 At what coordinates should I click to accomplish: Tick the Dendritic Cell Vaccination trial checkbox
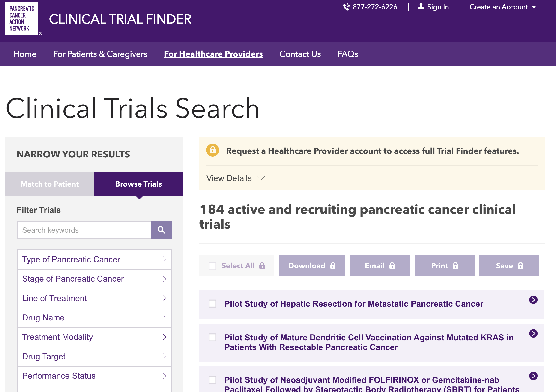pos(212,337)
